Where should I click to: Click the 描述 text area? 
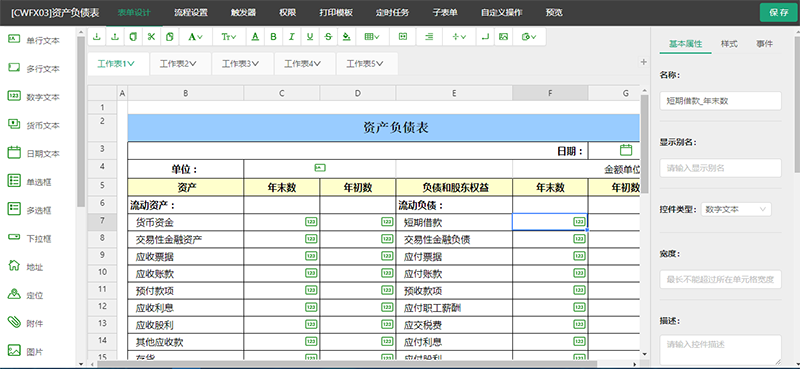click(720, 350)
